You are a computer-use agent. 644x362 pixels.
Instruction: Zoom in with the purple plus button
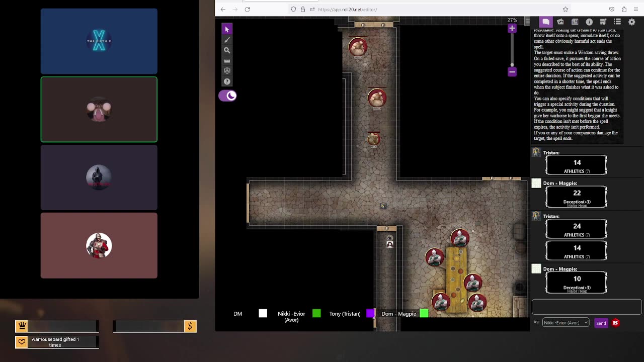click(x=512, y=29)
